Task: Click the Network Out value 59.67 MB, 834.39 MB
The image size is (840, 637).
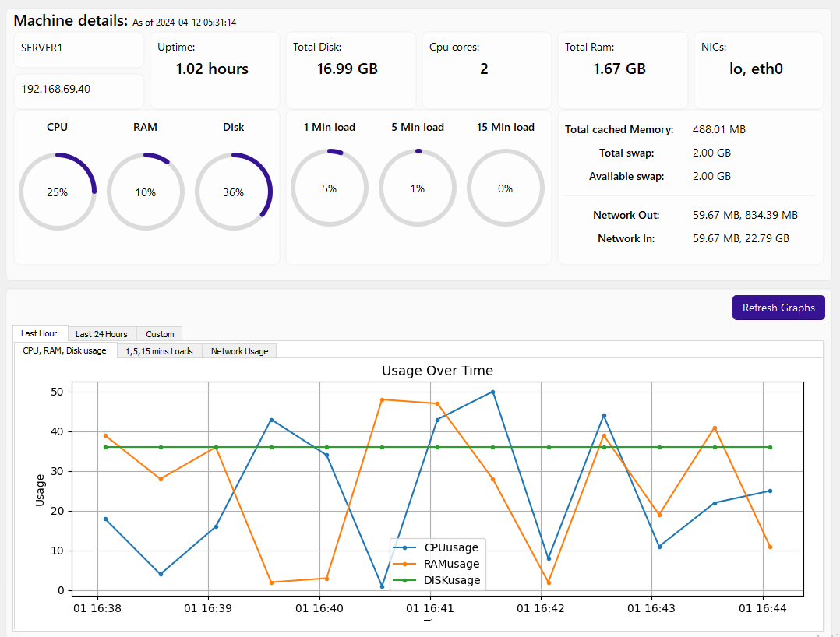Action: point(745,215)
